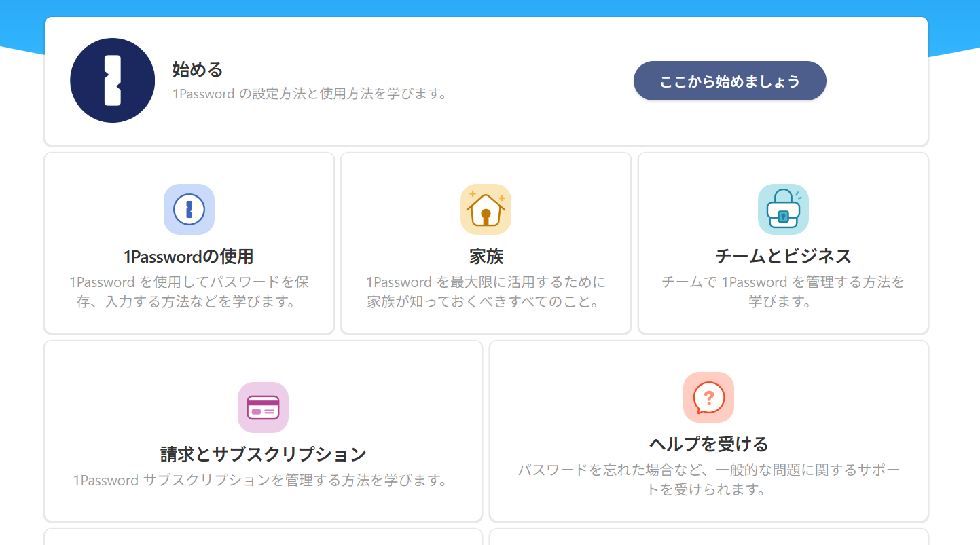Click the blue keyhole icon above 1Passwordの使用
Image resolution: width=980 pixels, height=545 pixels.
tap(189, 209)
